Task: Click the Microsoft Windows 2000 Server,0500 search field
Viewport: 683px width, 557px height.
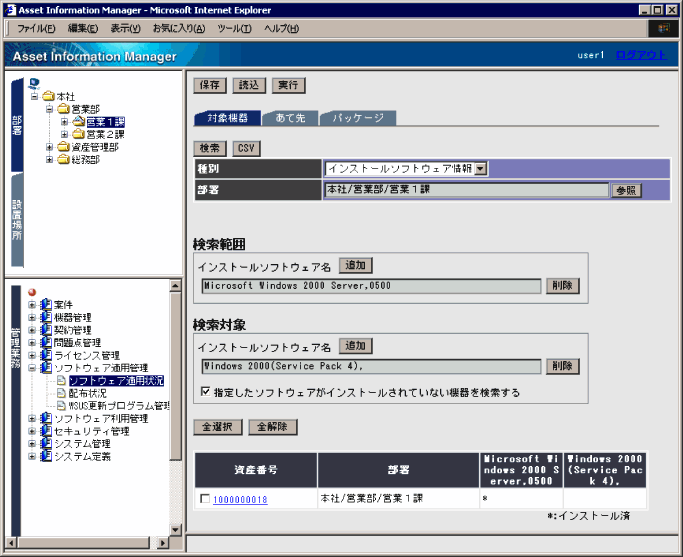Action: tap(371, 286)
